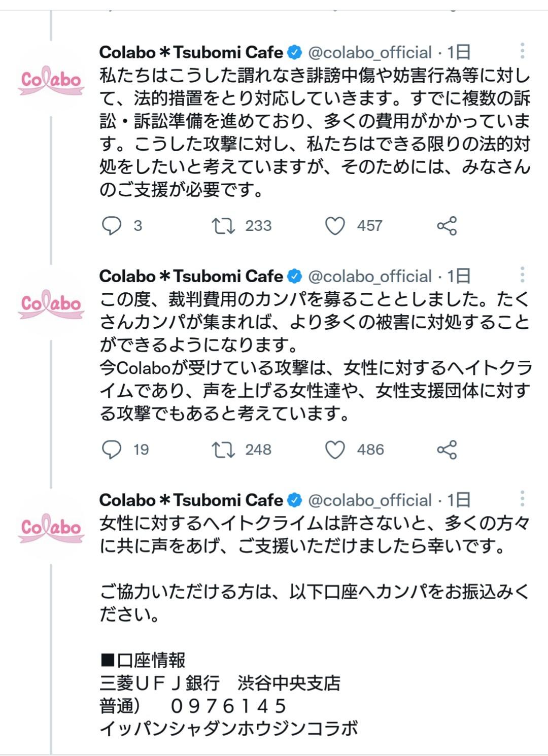Like the second tweet with 486 likes
This screenshot has width=548, height=756.
click(335, 450)
